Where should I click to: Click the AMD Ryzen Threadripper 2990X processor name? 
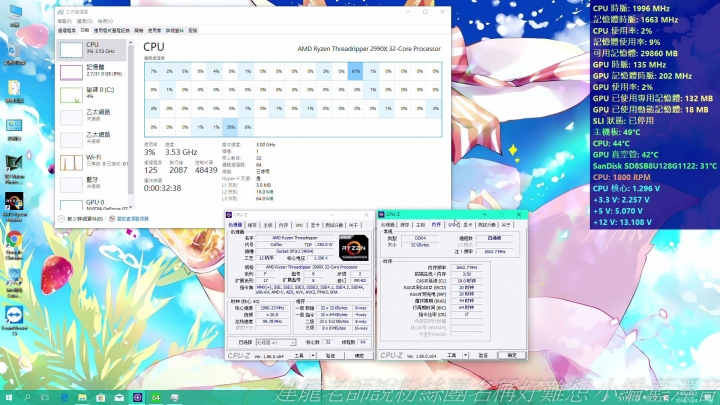(x=369, y=49)
